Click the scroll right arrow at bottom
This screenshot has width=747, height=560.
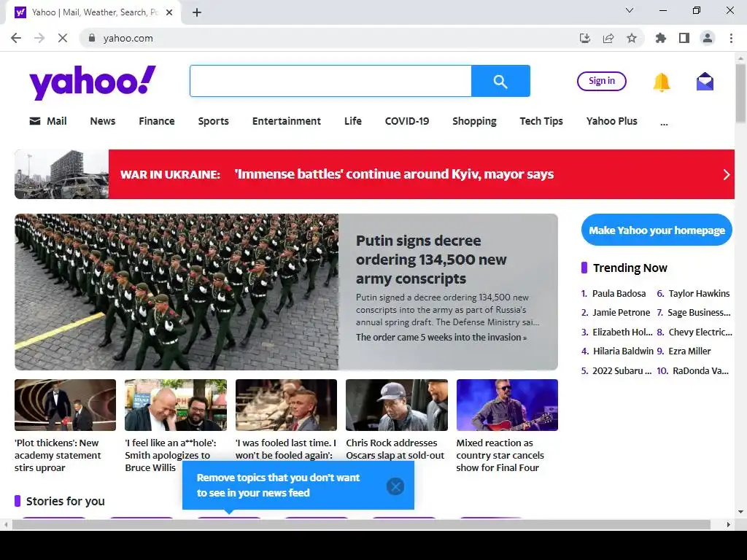(728, 525)
